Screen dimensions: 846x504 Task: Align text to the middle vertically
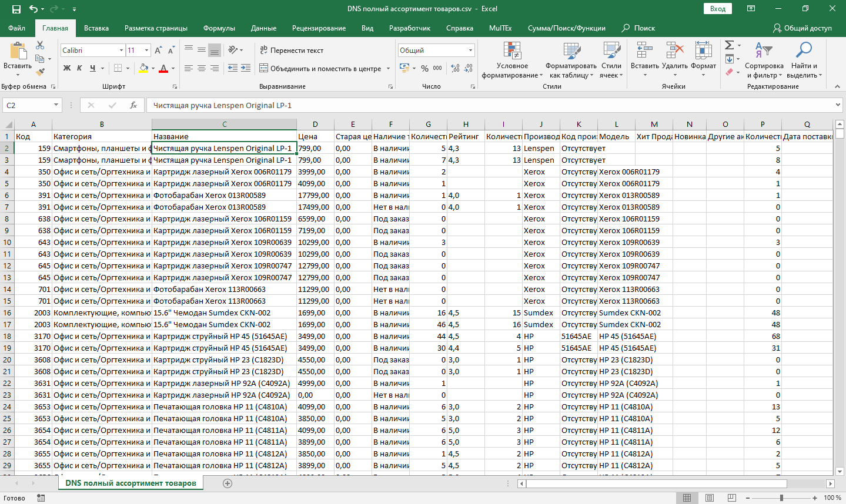[x=202, y=50]
